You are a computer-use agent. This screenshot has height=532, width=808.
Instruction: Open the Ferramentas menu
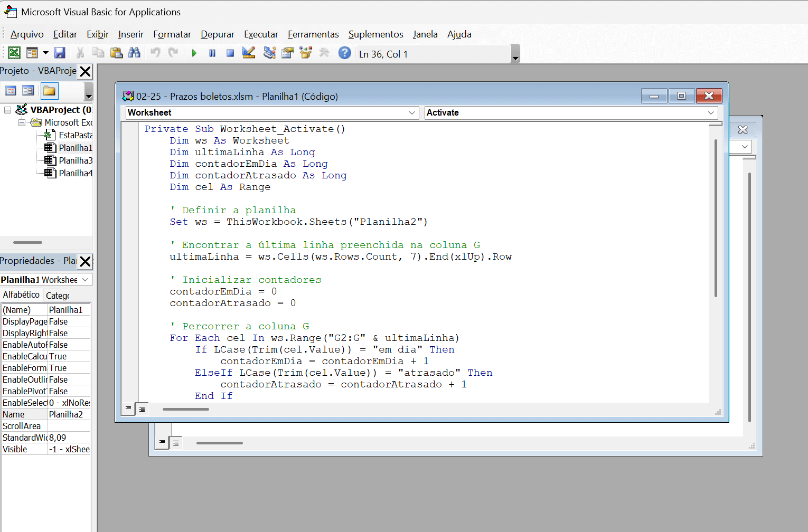point(313,34)
